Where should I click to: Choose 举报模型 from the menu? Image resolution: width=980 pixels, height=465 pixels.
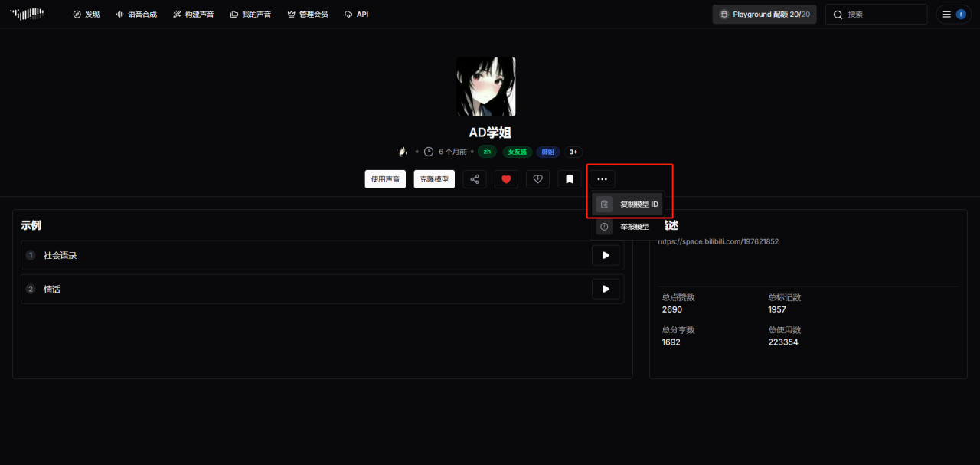click(628, 227)
